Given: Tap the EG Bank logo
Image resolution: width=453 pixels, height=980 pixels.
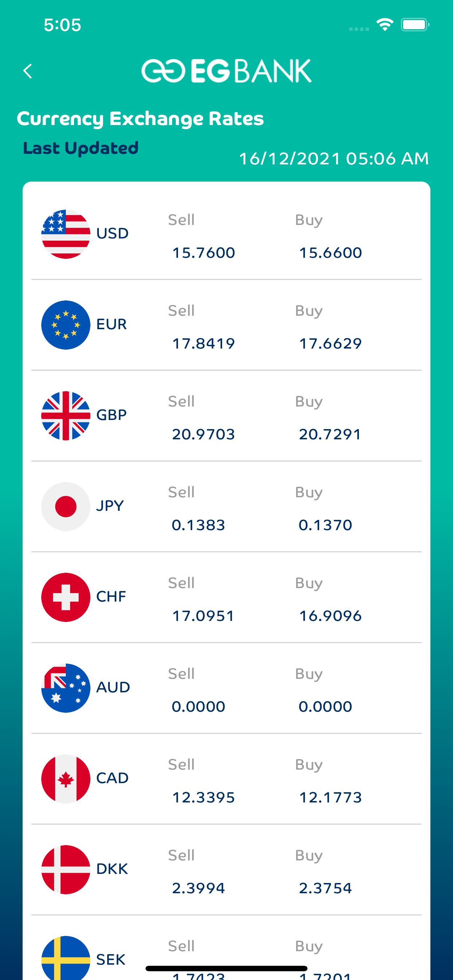Looking at the screenshot, I should 226,71.
